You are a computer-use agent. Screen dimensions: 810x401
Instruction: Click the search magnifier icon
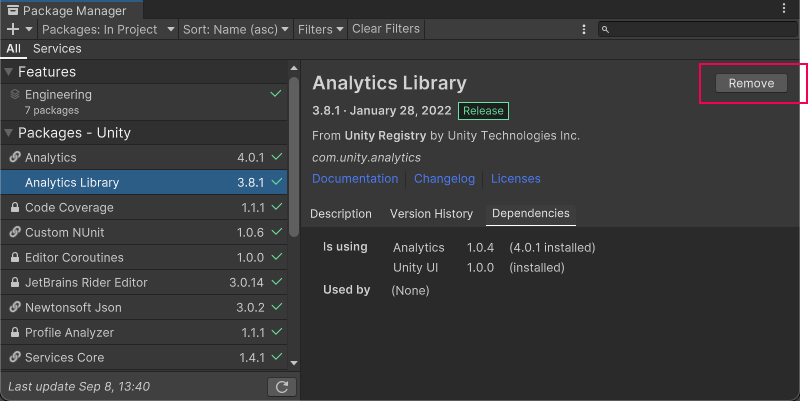[606, 30]
